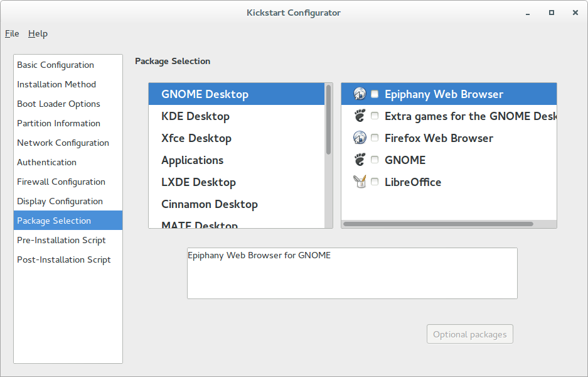Check the Firefox Web Browser package

374,138
